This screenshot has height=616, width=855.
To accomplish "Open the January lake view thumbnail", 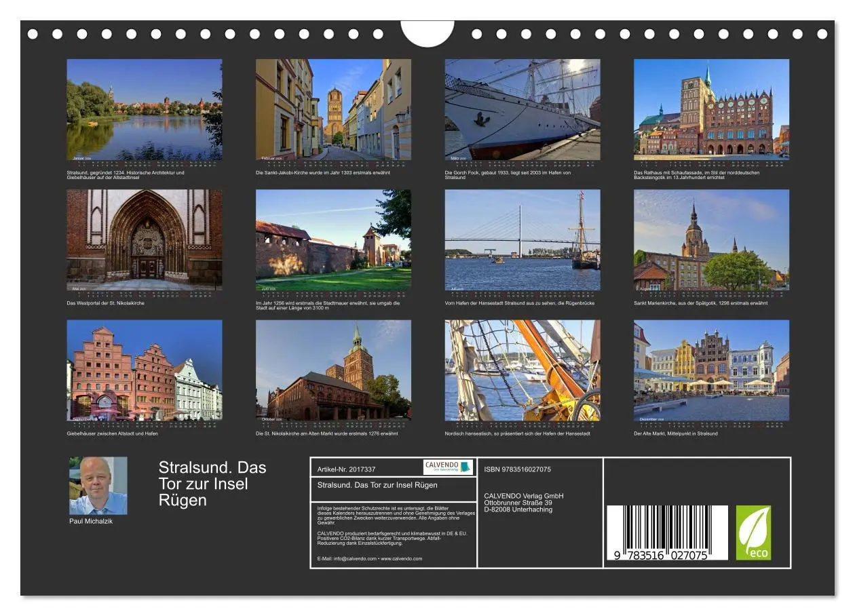I will pos(145,110).
